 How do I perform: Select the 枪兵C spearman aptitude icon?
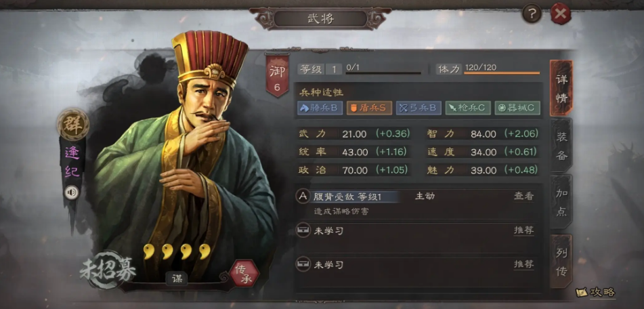pyautogui.click(x=468, y=108)
